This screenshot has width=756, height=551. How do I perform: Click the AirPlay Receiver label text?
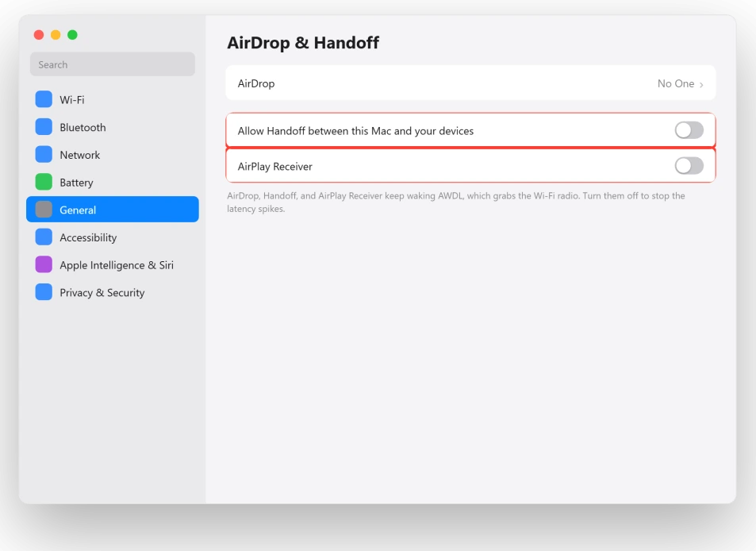coord(274,167)
